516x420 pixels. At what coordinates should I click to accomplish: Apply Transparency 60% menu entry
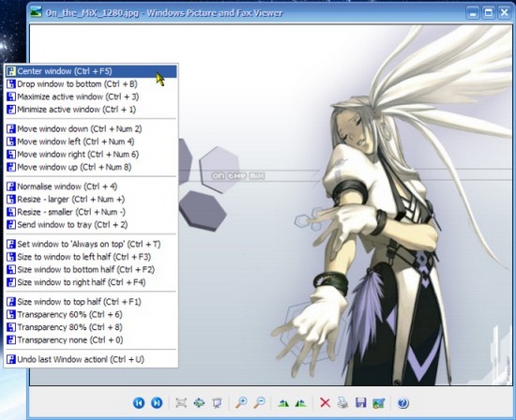point(91,314)
